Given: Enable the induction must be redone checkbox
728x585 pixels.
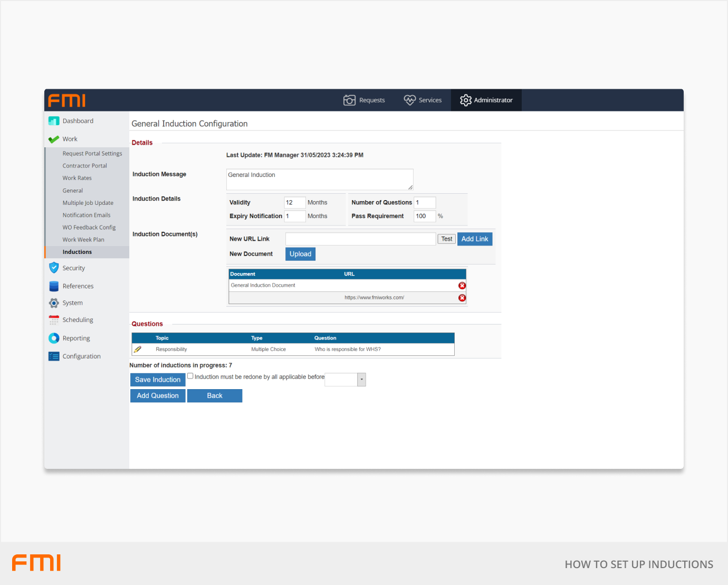Looking at the screenshot, I should [x=190, y=376].
